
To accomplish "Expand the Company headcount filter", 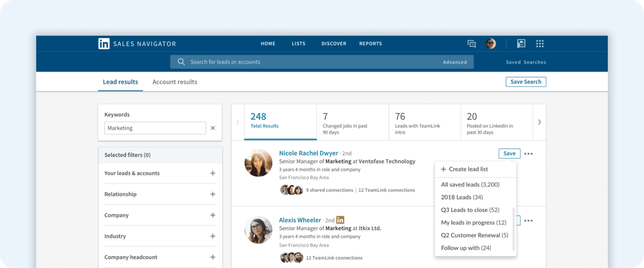I will 213,257.
